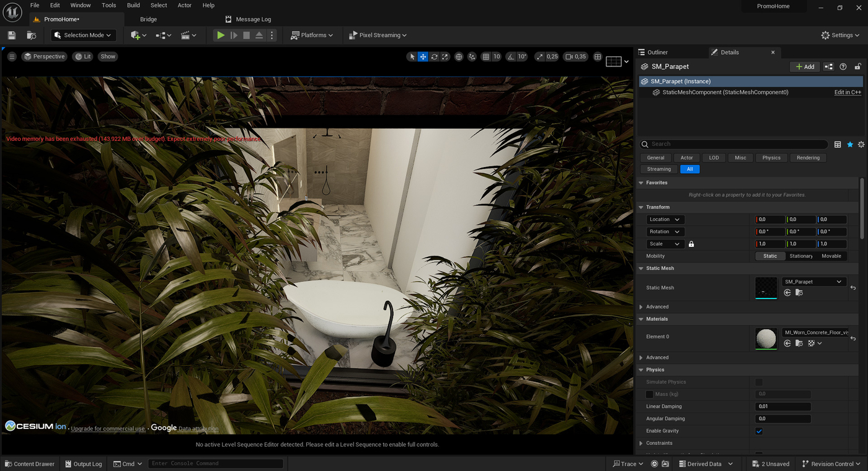Browse to SM_Parapet in Content Browser
This screenshot has width=868, height=471.
(799, 293)
